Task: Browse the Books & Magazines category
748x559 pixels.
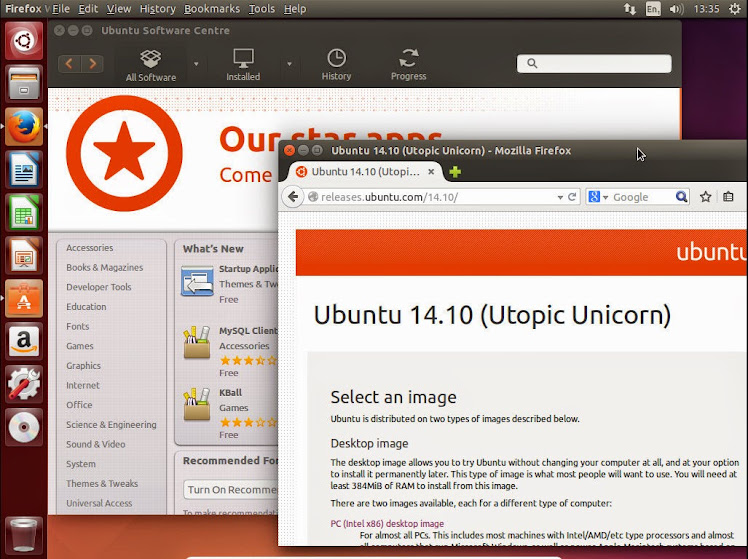Action: (104, 268)
